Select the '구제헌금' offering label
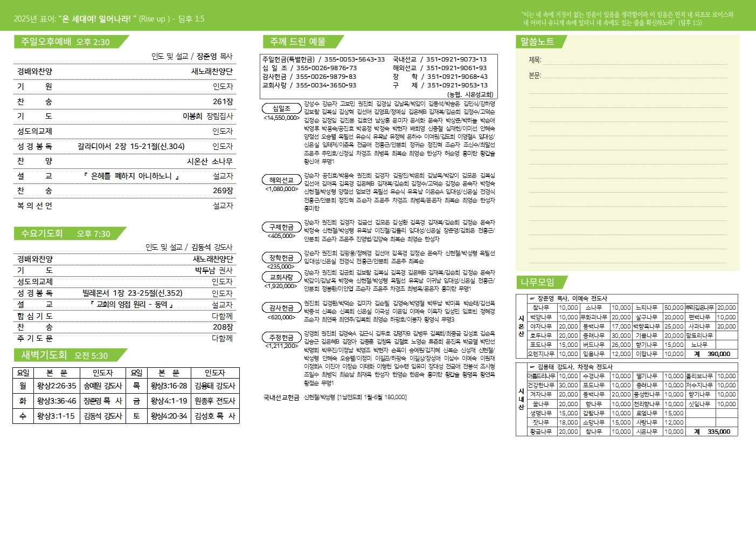Viewport: 756px width, 535px height. pyautogui.click(x=281, y=227)
